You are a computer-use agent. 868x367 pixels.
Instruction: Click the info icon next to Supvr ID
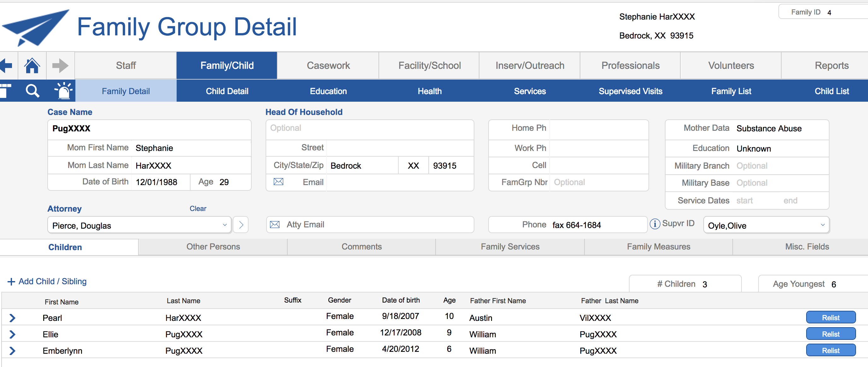pyautogui.click(x=654, y=224)
